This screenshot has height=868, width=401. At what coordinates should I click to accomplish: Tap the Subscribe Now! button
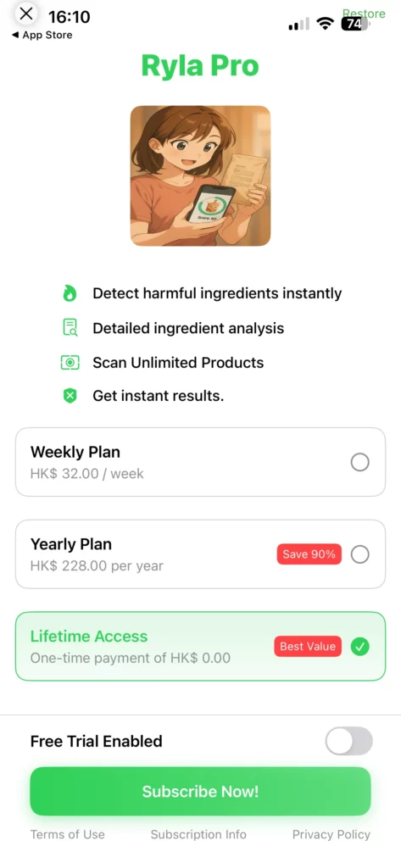click(x=200, y=791)
